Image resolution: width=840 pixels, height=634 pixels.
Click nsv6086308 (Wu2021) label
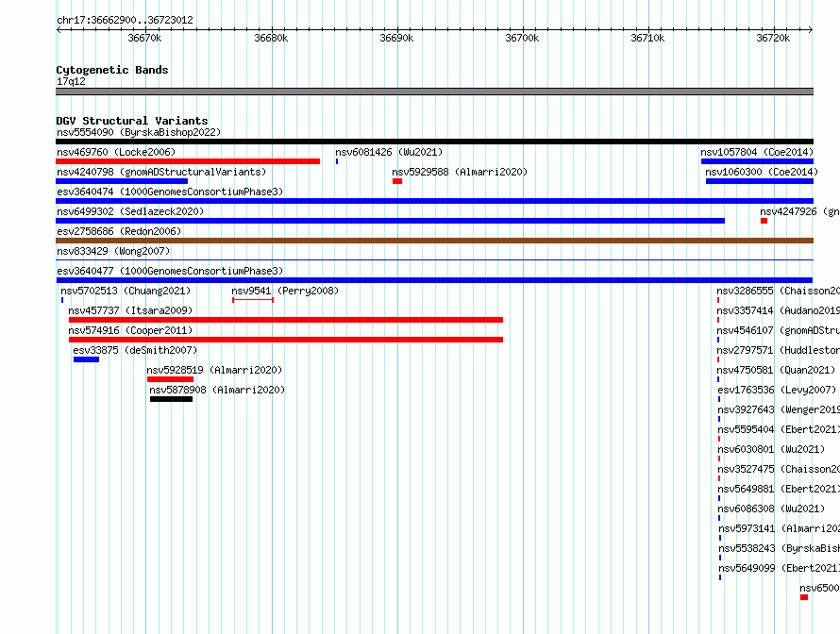click(x=771, y=509)
